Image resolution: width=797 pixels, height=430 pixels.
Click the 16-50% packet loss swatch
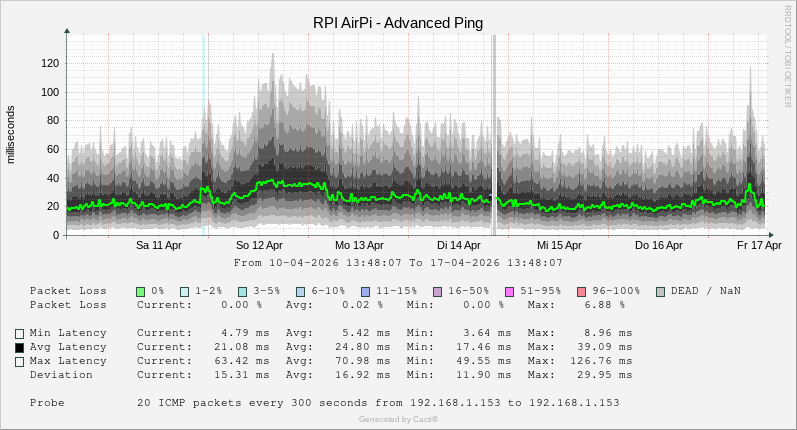[437, 291]
